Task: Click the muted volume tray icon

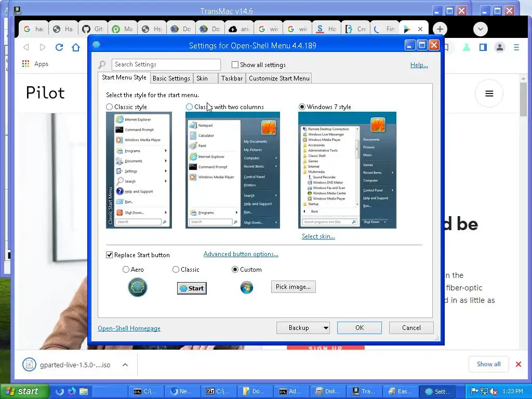Action: 494,391
